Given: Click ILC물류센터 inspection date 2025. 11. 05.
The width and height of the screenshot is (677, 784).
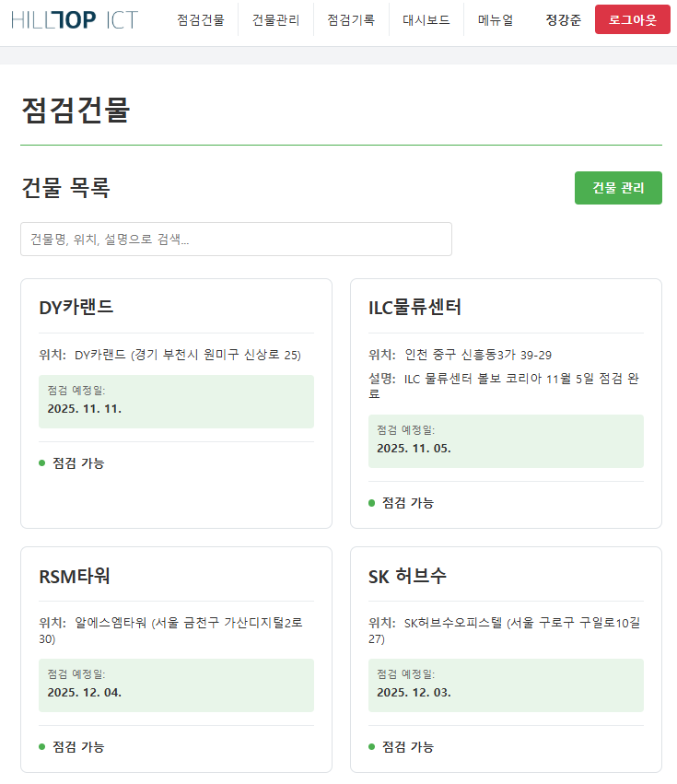Looking at the screenshot, I should tap(414, 448).
